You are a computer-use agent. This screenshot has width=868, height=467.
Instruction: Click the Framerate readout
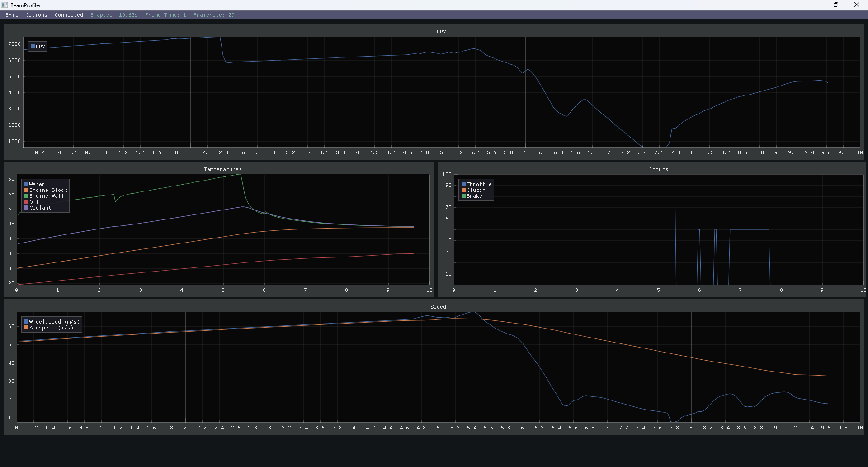(214, 15)
